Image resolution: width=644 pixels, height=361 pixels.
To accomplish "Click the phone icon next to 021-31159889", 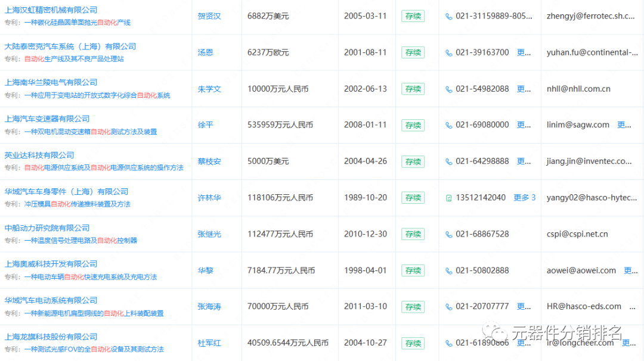I will coord(449,17).
